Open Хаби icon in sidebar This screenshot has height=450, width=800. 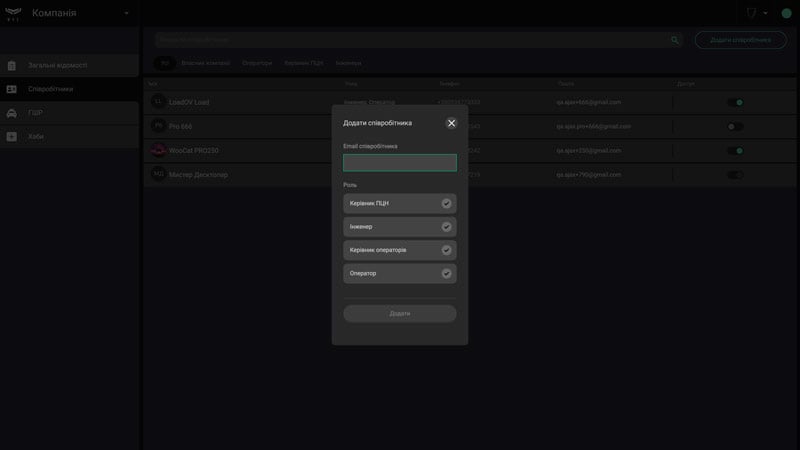point(12,137)
